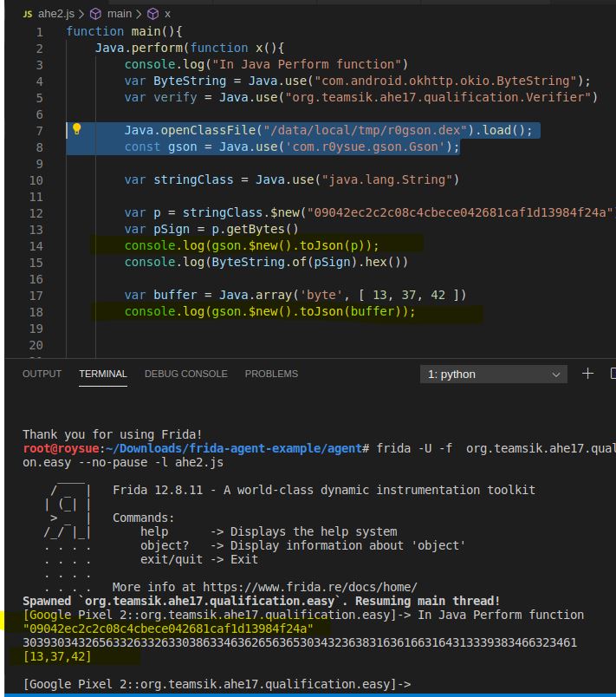Click 'Spawned ... Resuming main thread!' line
This screenshot has height=697, width=616.
(262, 601)
